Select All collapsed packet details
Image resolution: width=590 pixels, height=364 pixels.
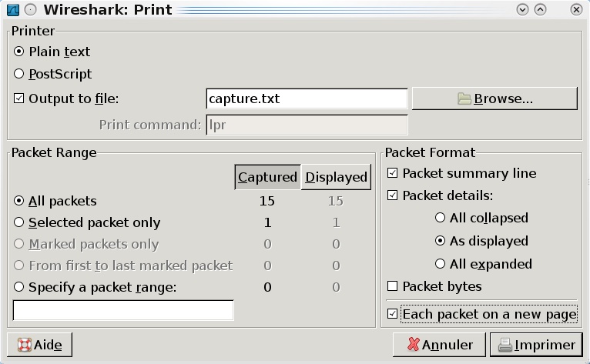click(481, 218)
